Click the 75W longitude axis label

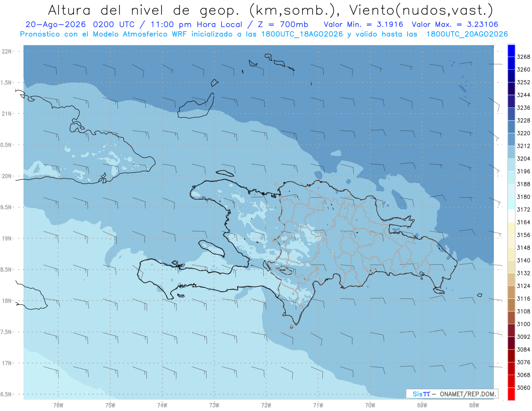(110, 405)
